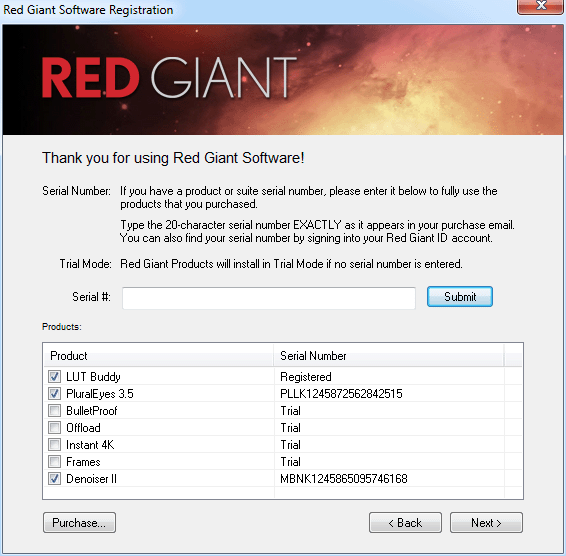Click the Red Giant logo banner
The width and height of the screenshot is (566, 556).
[283, 80]
